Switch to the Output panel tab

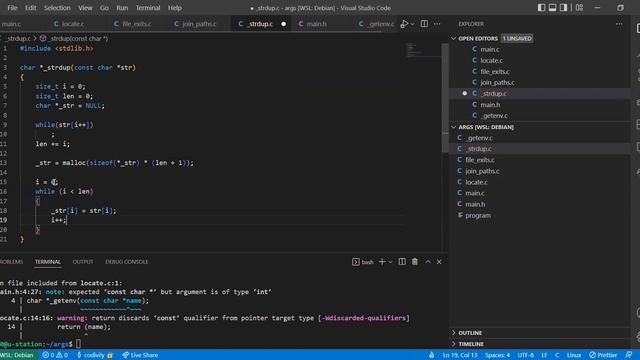83,262
